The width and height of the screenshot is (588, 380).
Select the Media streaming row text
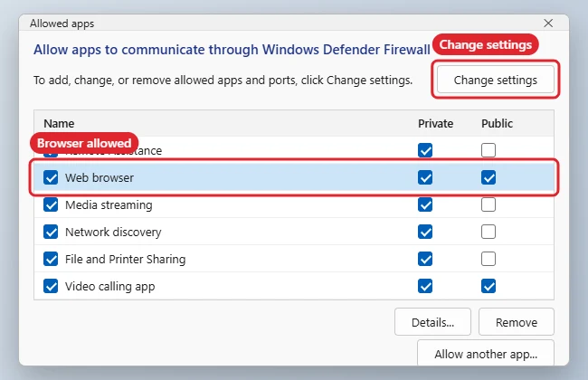click(x=109, y=205)
